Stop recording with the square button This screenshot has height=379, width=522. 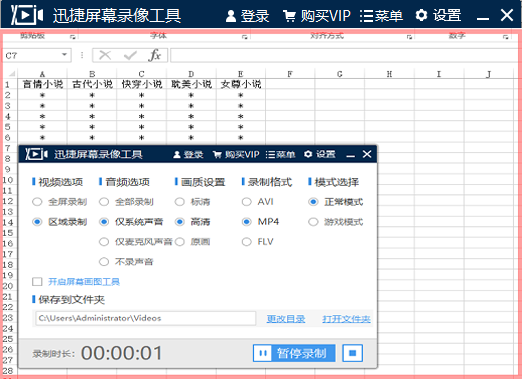click(x=352, y=353)
